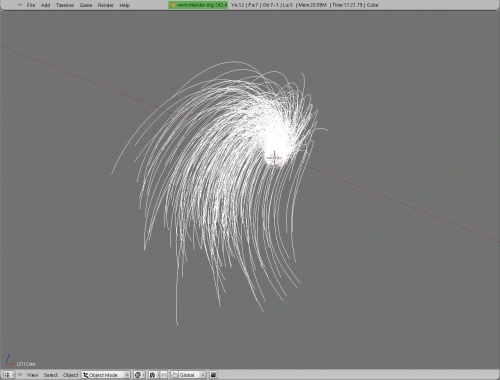Toggle the 3D transform manipulator hand icon
Image resolution: width=500 pixels, height=380 pixels.
(x=175, y=375)
